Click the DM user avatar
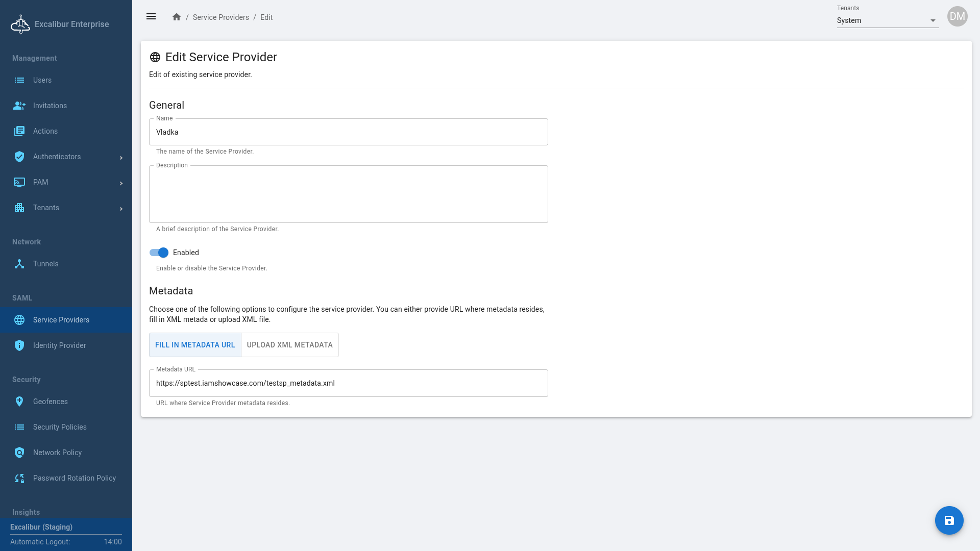980x551 pixels. tap(957, 16)
